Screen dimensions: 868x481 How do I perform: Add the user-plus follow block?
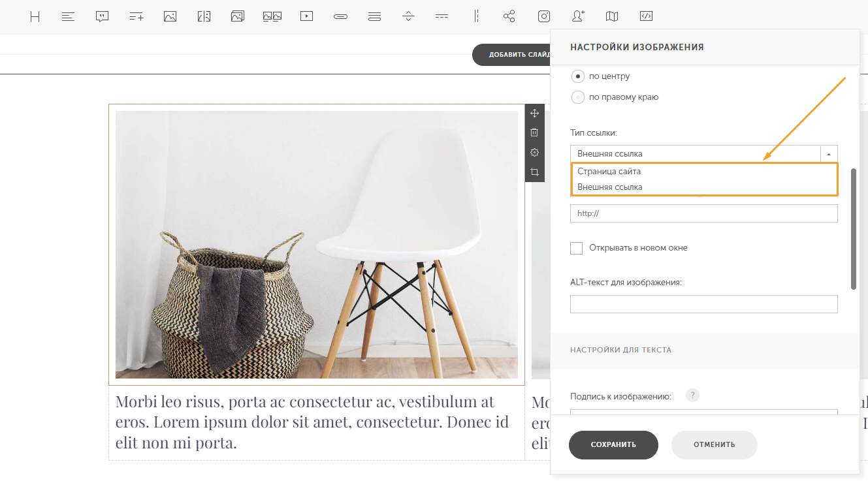578,17
